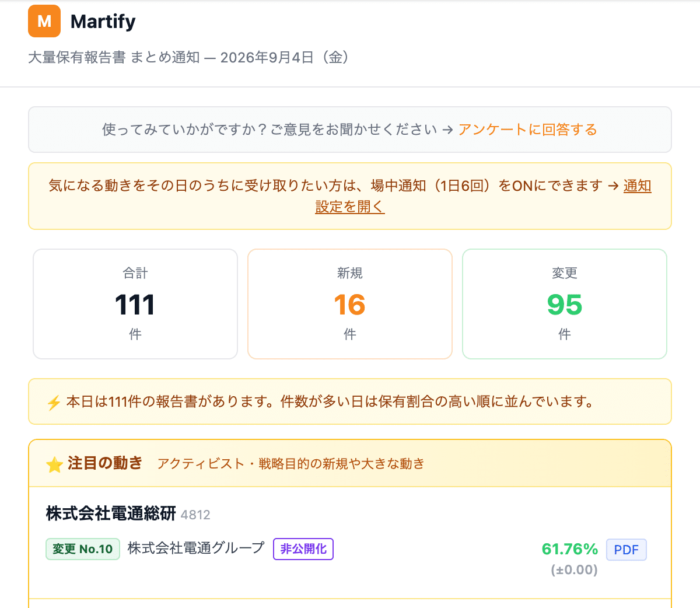This screenshot has width=700, height=608.
Task: Click the 61.76% holding ratio value
Action: tap(570, 549)
